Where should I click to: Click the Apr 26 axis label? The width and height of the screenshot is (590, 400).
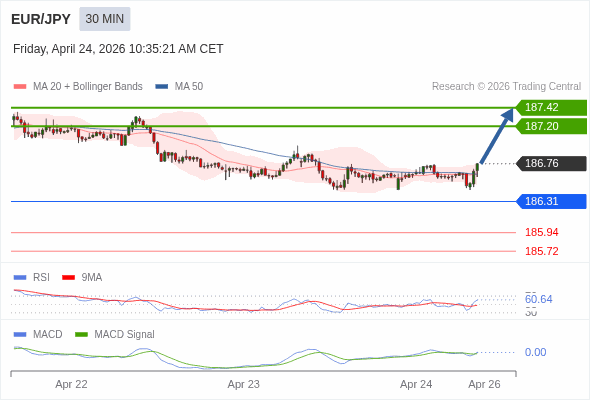tap(484, 384)
